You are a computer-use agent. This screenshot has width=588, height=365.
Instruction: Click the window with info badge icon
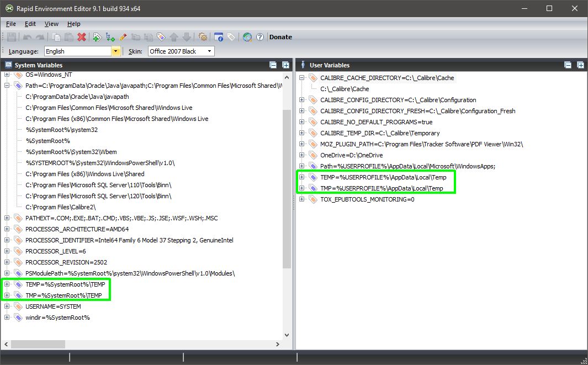pos(219,37)
